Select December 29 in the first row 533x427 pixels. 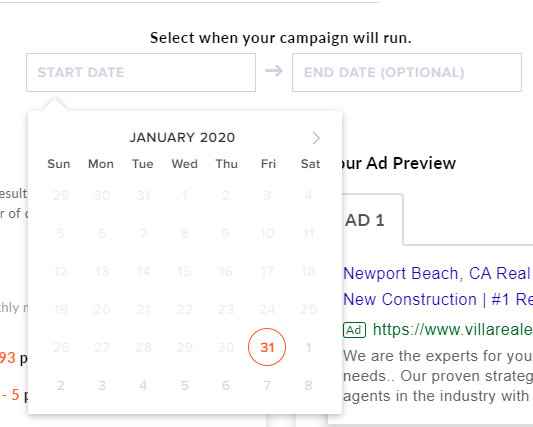coord(61,195)
